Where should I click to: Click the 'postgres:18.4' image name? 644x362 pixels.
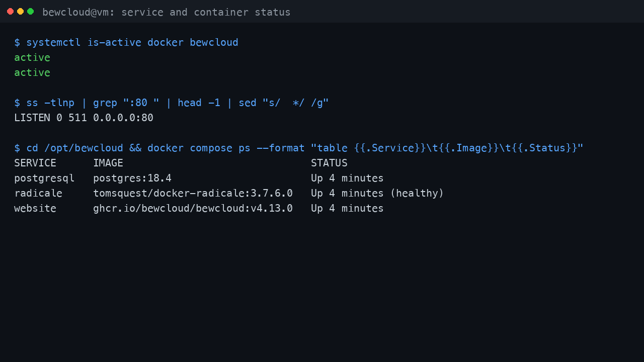coord(132,178)
